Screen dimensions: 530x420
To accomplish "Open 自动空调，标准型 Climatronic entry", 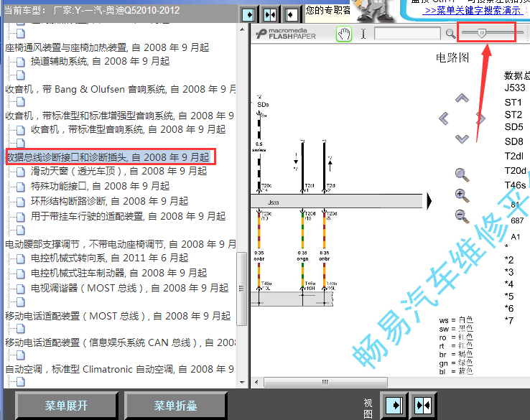I will (x=119, y=369).
